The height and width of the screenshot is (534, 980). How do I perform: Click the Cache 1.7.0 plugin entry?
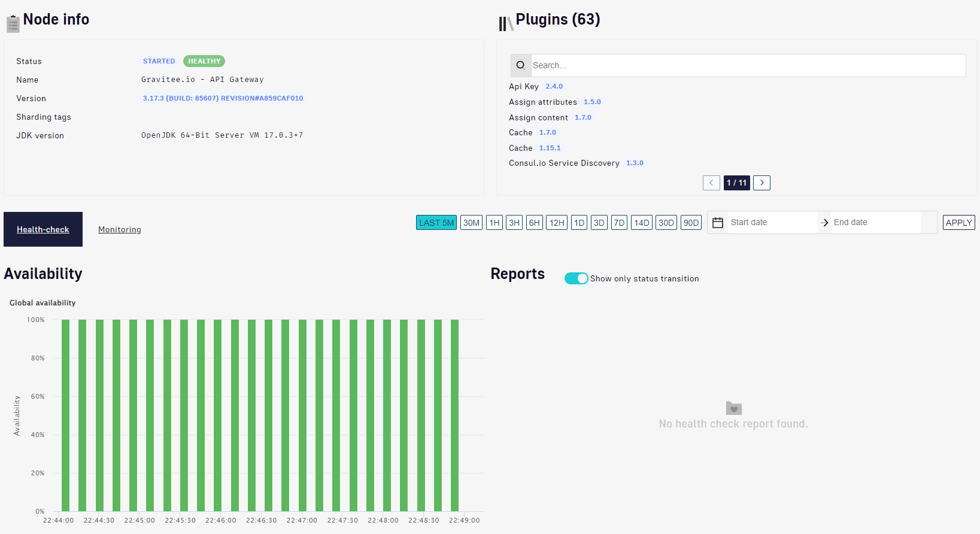tap(521, 132)
